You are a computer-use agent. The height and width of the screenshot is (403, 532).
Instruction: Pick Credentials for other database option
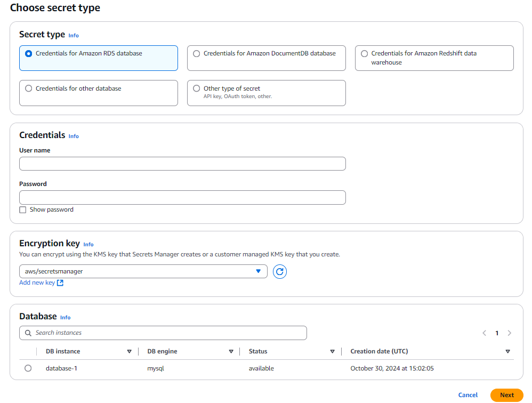pyautogui.click(x=29, y=88)
